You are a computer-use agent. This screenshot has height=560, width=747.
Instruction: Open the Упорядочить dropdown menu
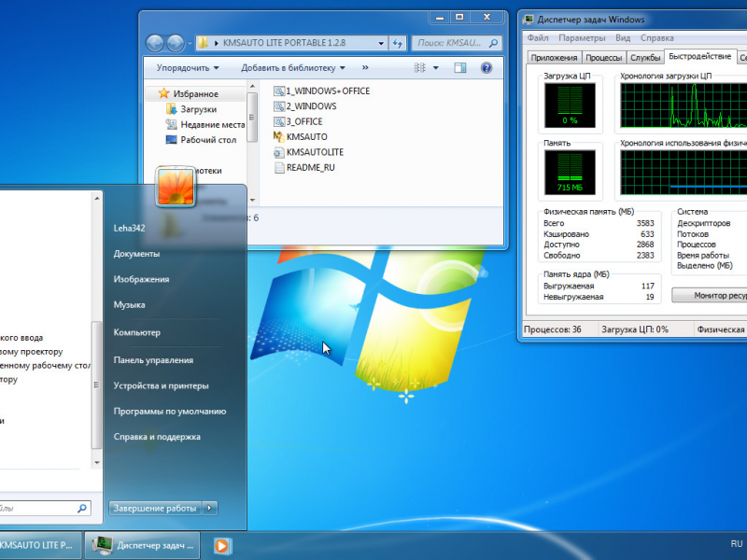188,67
